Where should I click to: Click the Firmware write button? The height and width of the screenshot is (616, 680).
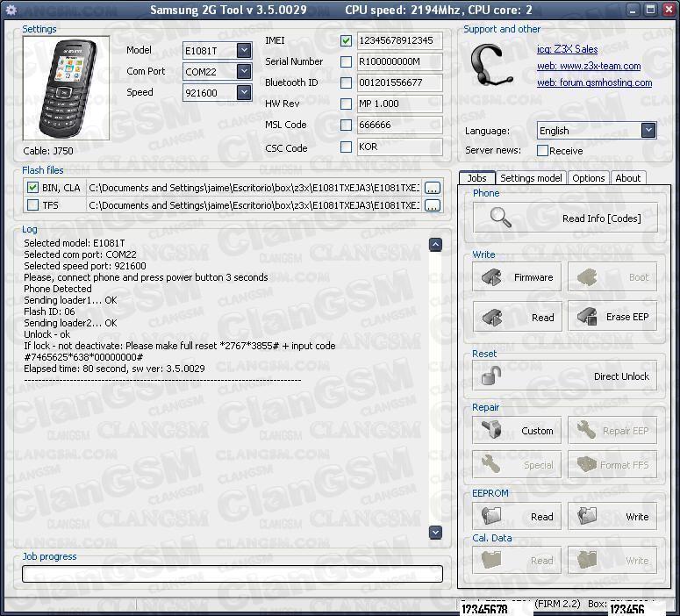[x=517, y=277]
